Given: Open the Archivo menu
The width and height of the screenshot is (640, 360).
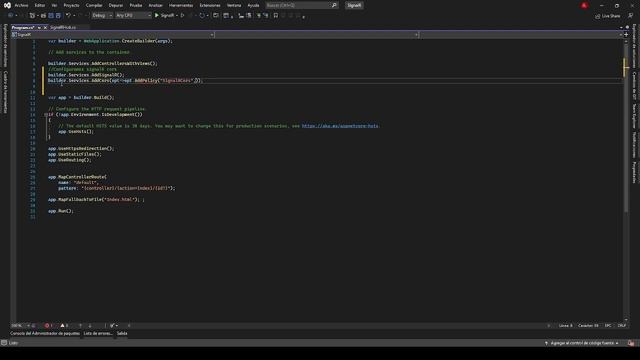Looking at the screenshot, I should pyautogui.click(x=21, y=5).
